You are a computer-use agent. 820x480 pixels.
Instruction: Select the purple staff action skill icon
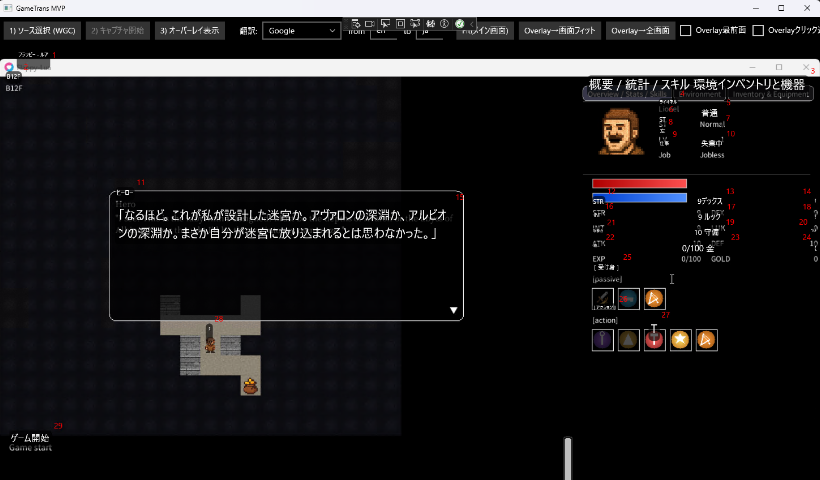(602, 340)
